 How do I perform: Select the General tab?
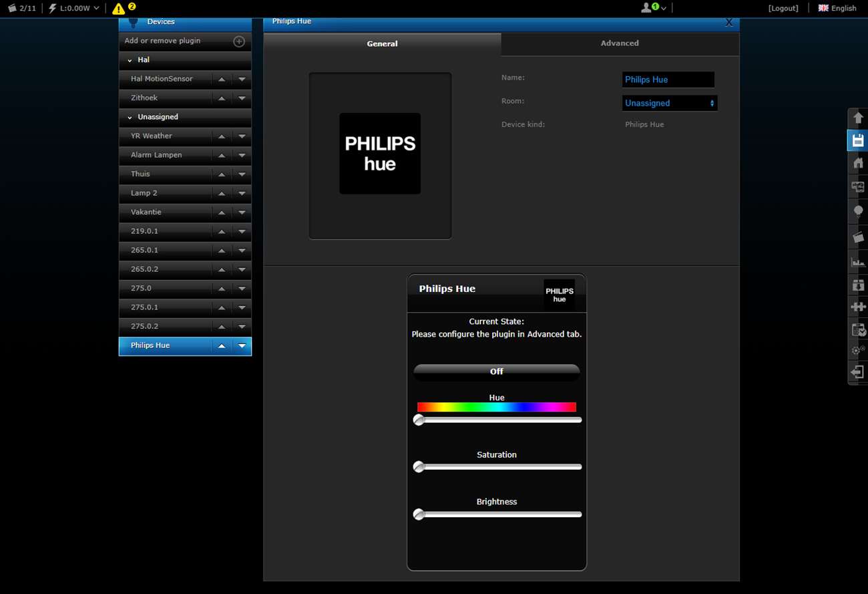pyautogui.click(x=382, y=44)
